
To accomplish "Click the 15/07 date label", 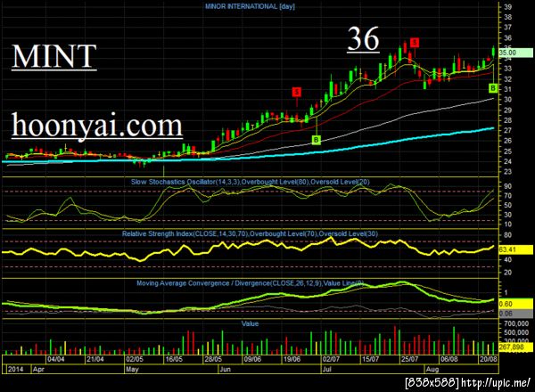I will click(x=371, y=359).
